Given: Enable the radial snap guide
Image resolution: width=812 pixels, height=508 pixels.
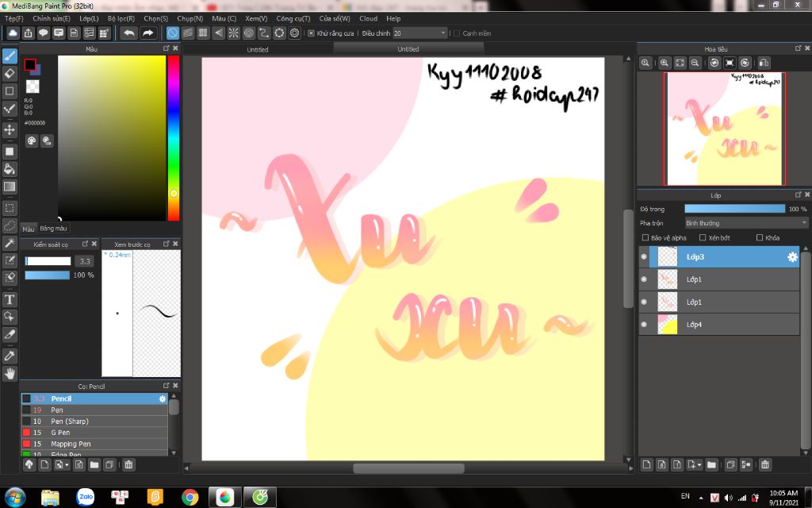Looking at the screenshot, I should [x=234, y=33].
